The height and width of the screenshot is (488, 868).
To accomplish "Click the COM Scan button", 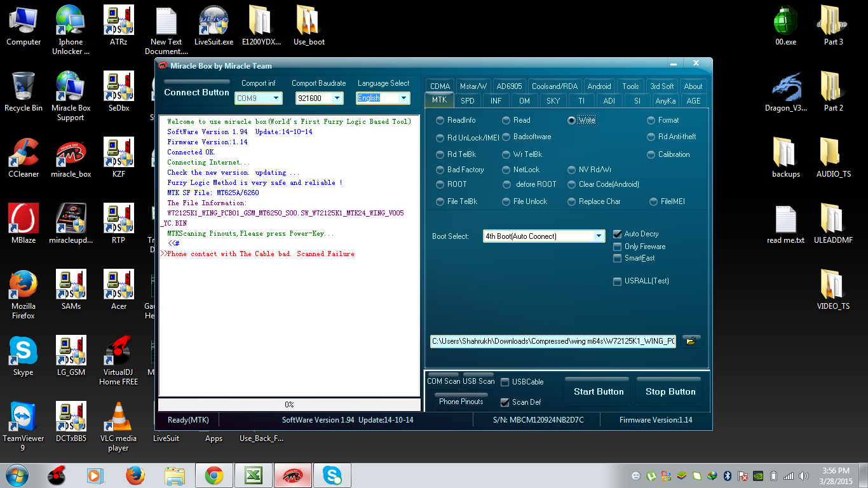I will pos(444,381).
